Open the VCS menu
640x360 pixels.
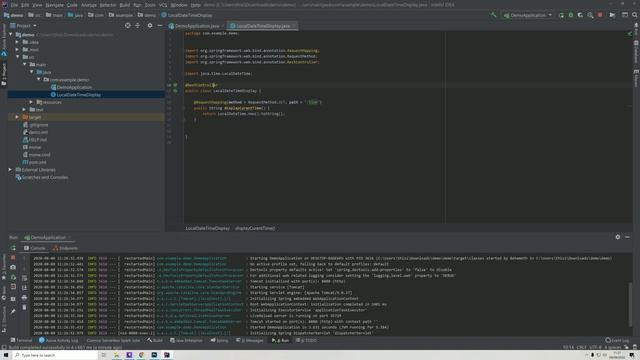pos(163,5)
